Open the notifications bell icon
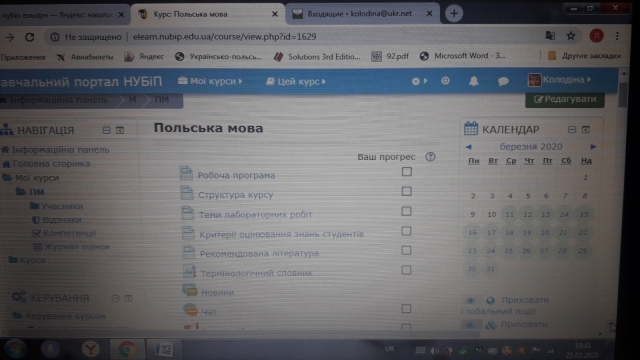 tap(473, 81)
